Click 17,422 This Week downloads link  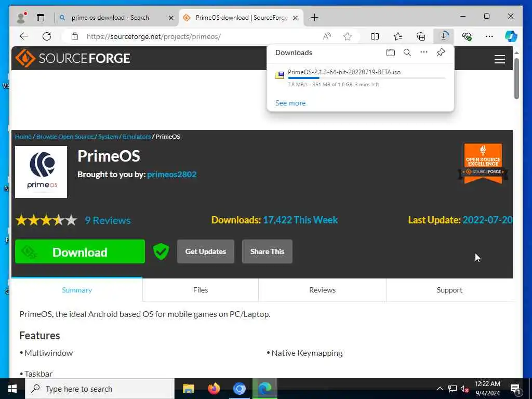coord(300,220)
